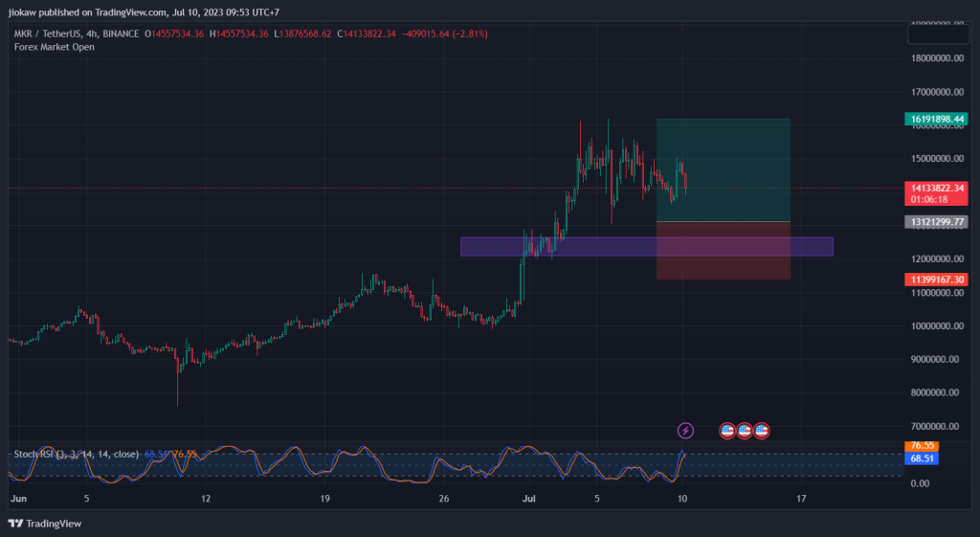Click the red 11399167.30 stop price tag

(936, 280)
